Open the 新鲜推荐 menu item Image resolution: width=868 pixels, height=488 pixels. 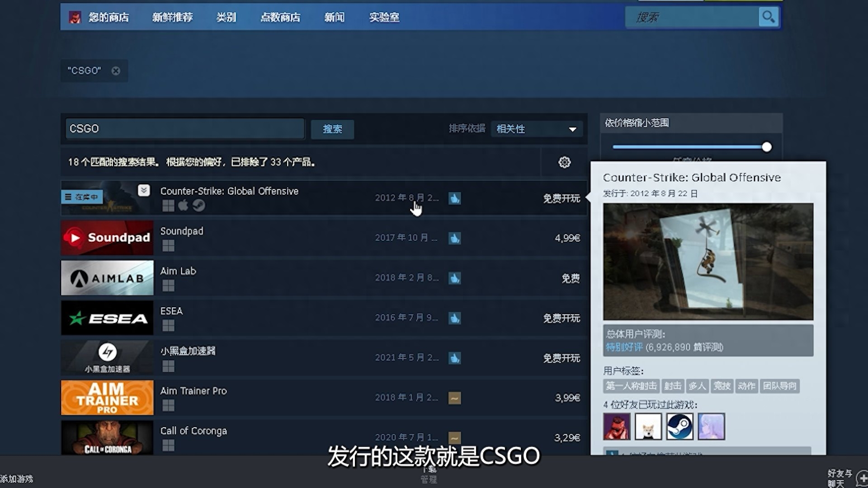(172, 17)
